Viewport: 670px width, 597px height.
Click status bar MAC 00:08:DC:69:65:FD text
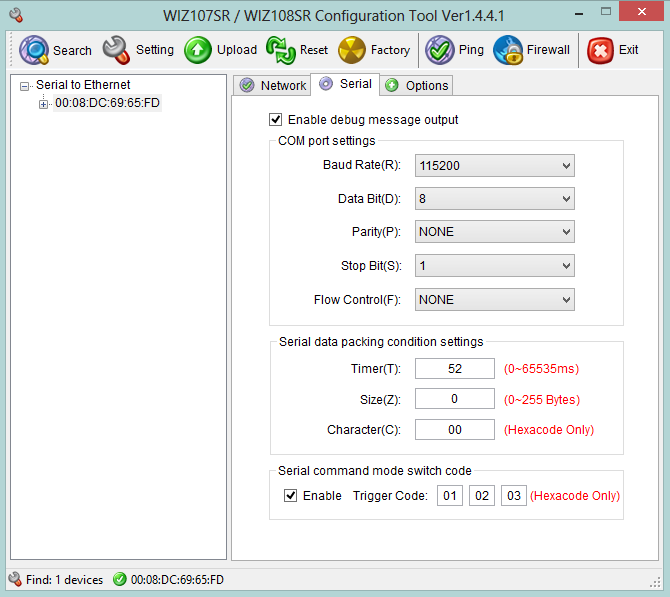177,579
